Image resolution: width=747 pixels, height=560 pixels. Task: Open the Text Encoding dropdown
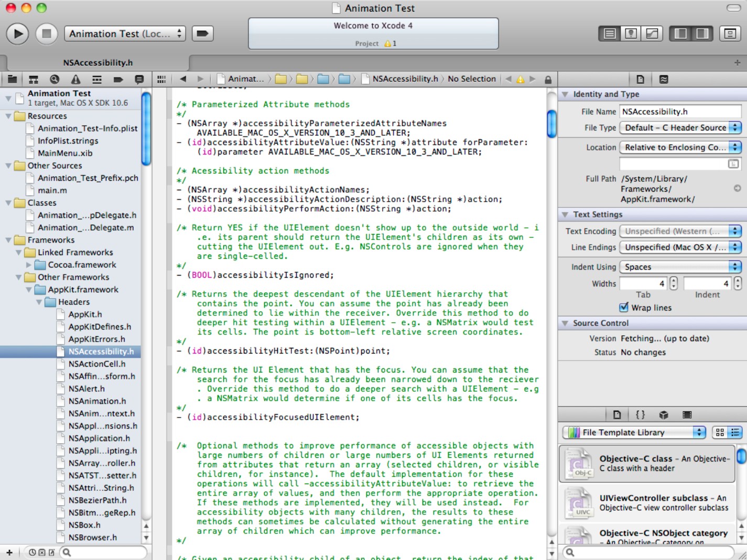(680, 231)
